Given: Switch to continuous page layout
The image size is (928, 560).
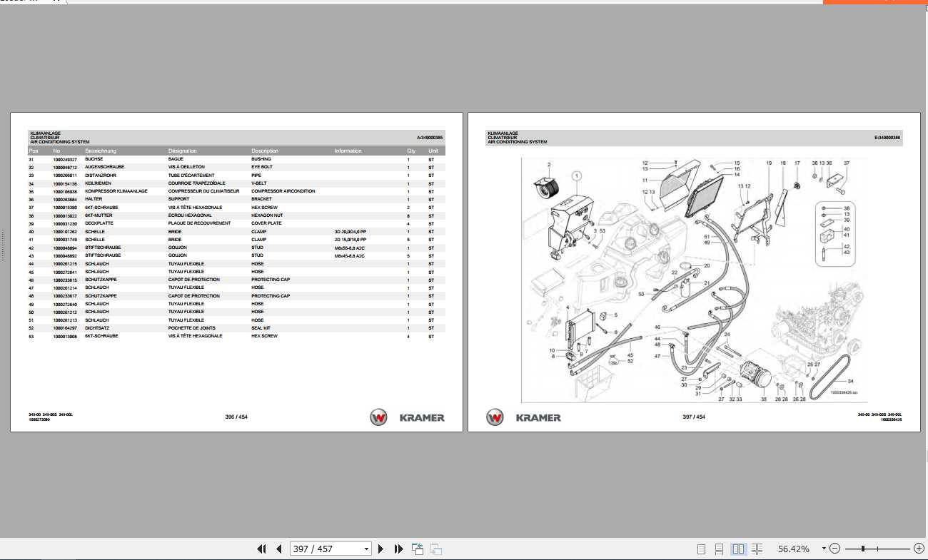Looking at the screenshot, I should point(720,549).
